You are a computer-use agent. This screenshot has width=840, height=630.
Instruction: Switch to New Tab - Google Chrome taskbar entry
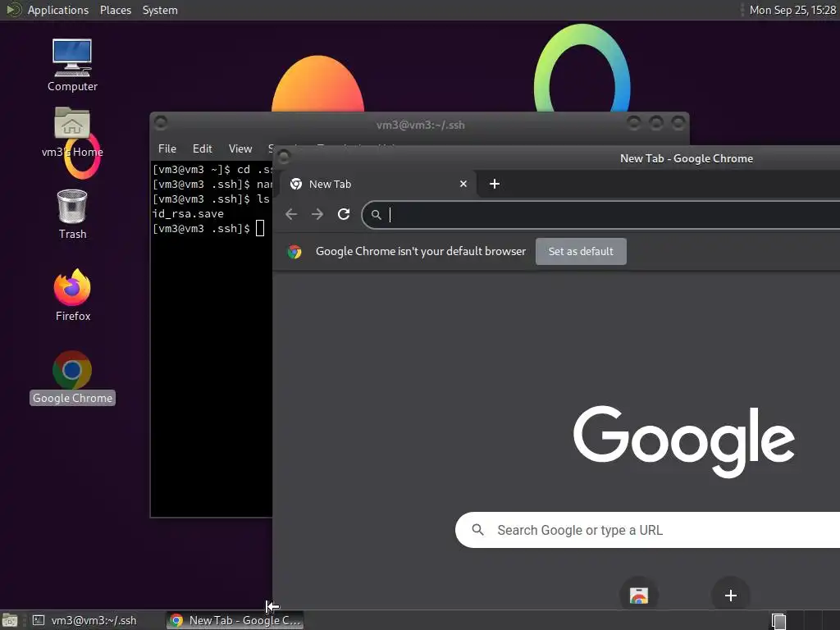click(x=235, y=620)
